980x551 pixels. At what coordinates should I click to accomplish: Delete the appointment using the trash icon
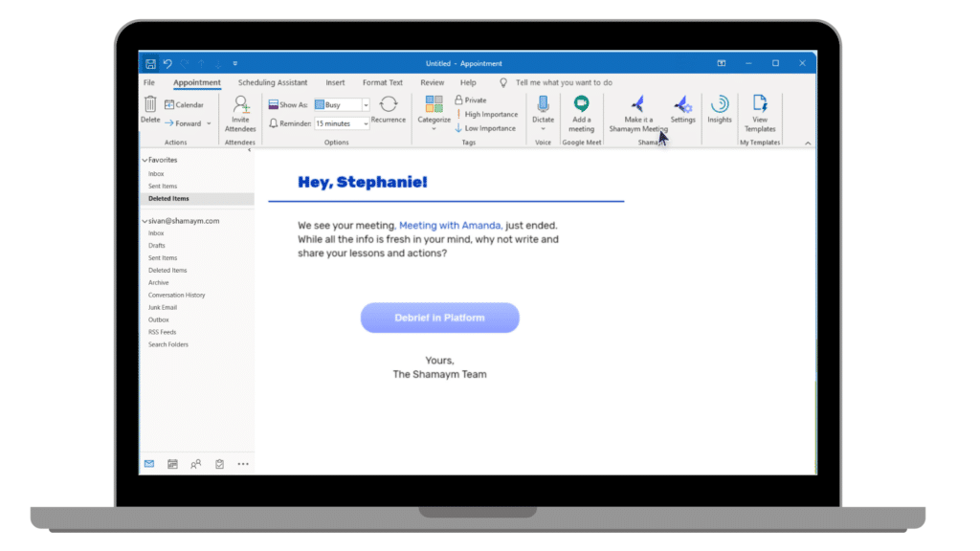pos(150,109)
